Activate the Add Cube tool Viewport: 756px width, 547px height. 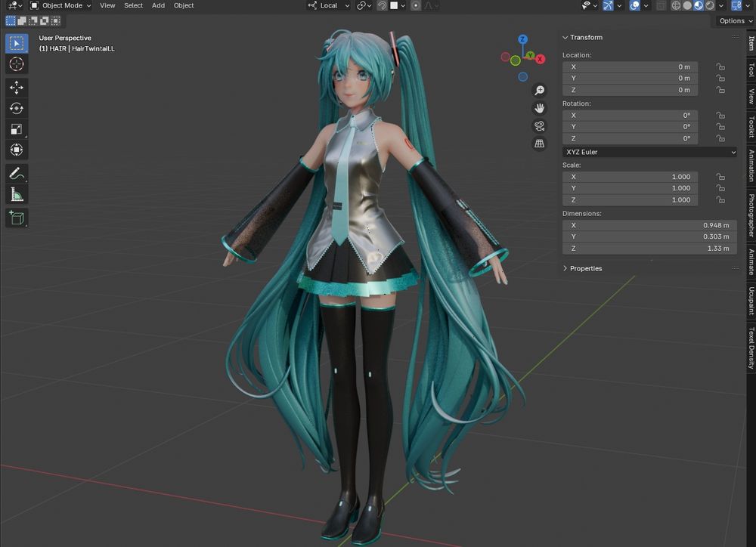(17, 218)
